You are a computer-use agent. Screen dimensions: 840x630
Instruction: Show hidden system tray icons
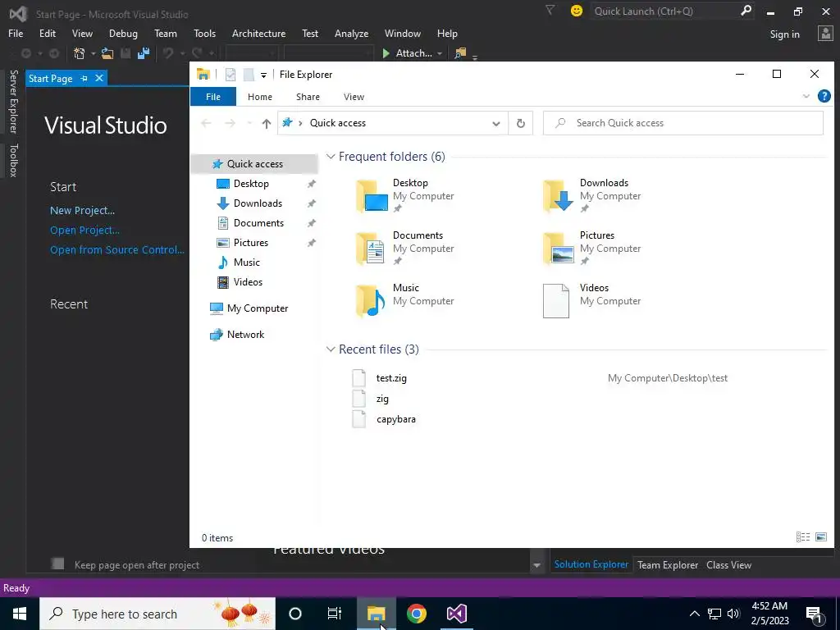coord(694,614)
